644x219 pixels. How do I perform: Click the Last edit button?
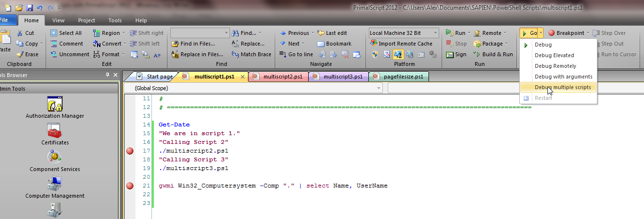point(332,33)
